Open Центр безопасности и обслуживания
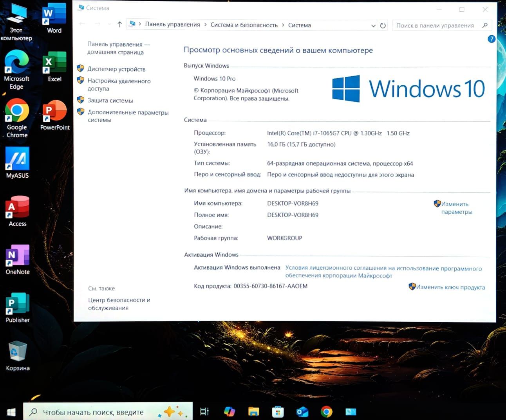The width and height of the screenshot is (506, 420). [119, 304]
